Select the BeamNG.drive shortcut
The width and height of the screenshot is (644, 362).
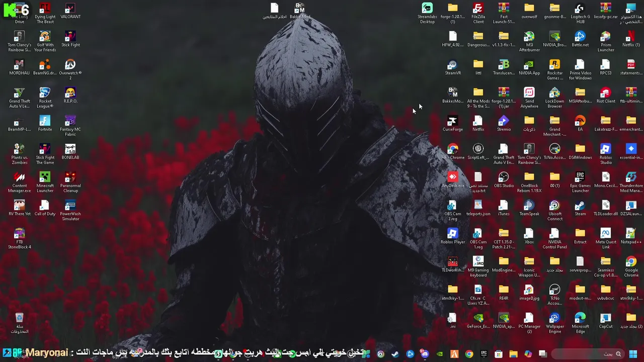[x=45, y=67]
